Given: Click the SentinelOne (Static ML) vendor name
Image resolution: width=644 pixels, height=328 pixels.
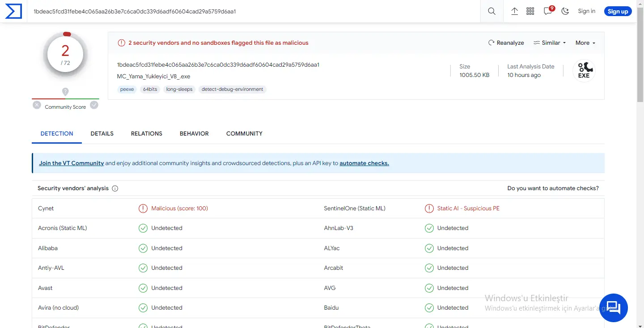Looking at the screenshot, I should (355, 209).
